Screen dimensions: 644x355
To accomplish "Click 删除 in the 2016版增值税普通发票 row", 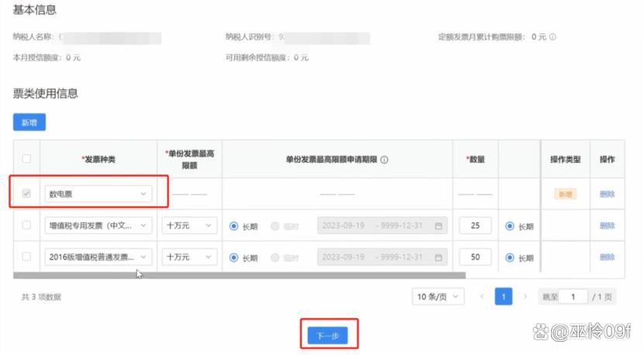I will tap(607, 257).
